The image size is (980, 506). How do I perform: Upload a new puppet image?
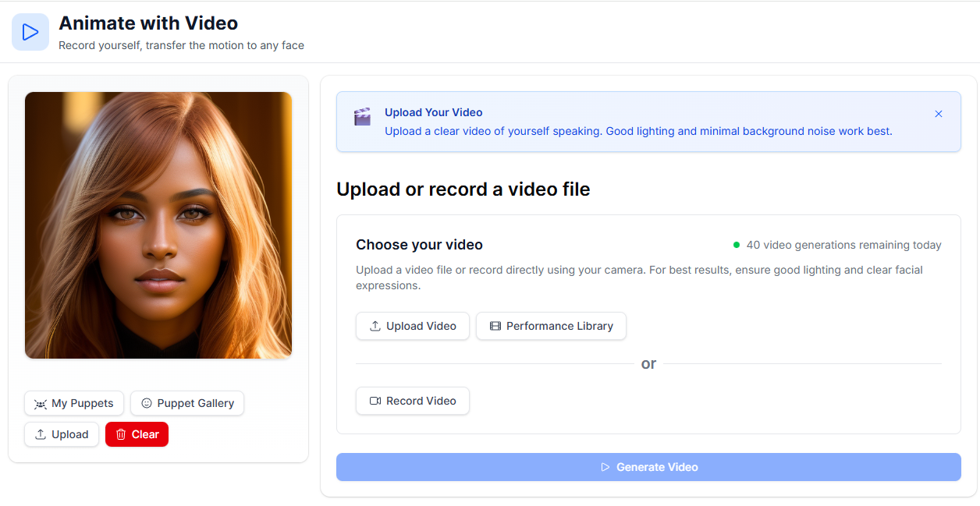pos(61,434)
